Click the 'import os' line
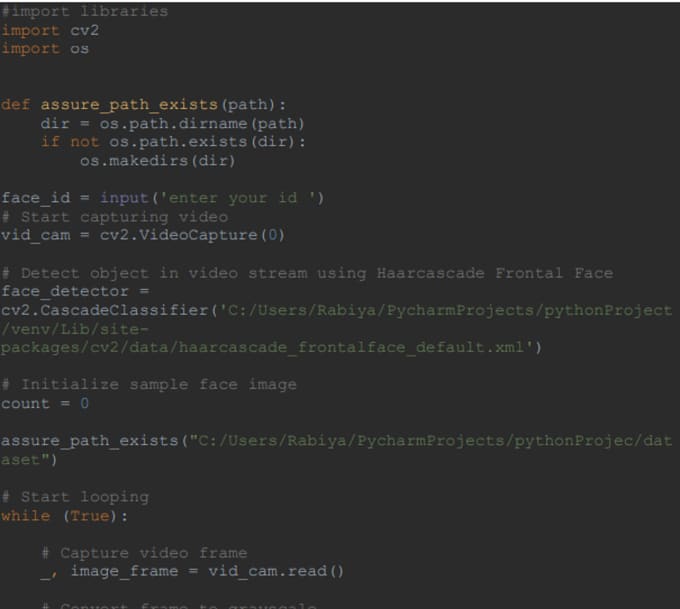 tap(45, 49)
